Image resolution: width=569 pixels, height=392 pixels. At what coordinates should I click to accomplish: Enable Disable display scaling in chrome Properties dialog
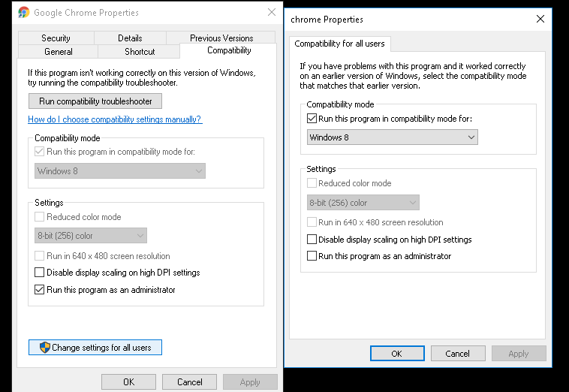point(312,240)
